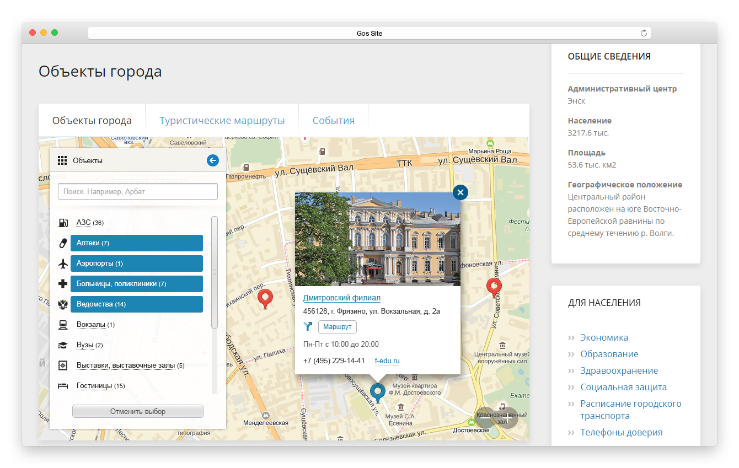Enable the АЗС category
Screen dimensions: 739x468
90,222
